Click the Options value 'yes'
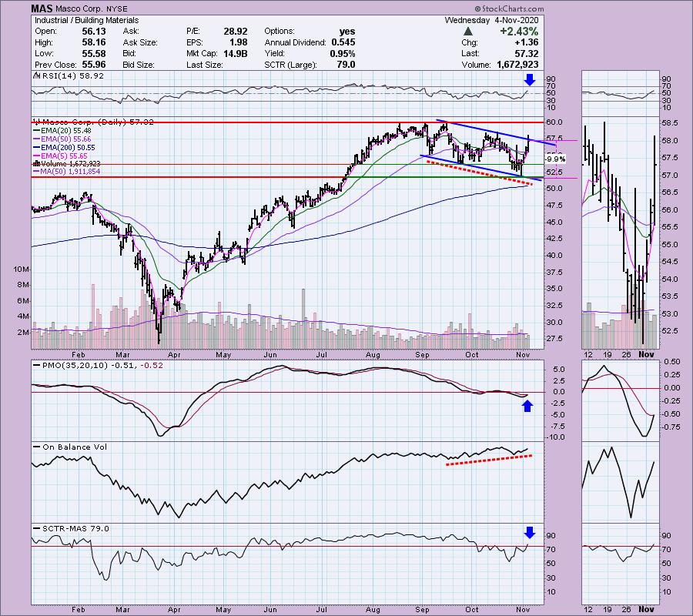Image resolution: width=693 pixels, height=616 pixels. 347,32
